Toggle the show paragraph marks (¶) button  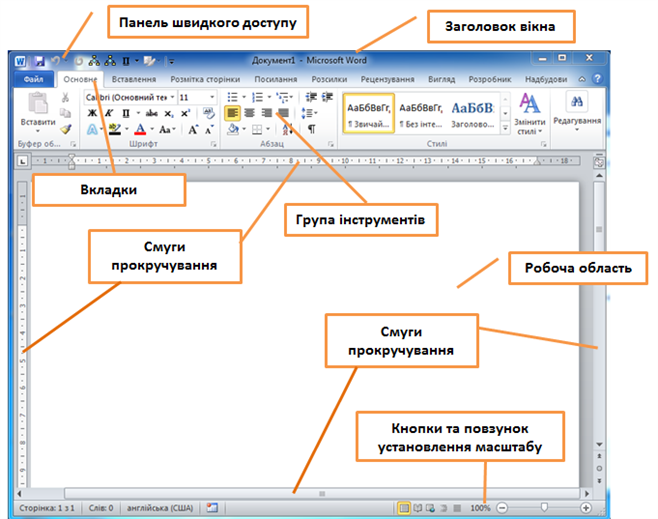pos(312,129)
